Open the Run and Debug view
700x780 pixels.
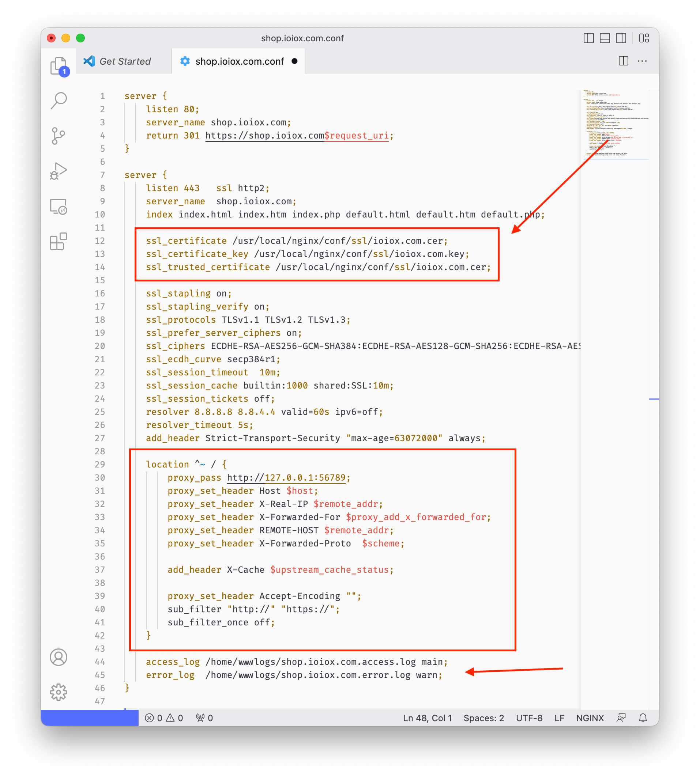(59, 171)
